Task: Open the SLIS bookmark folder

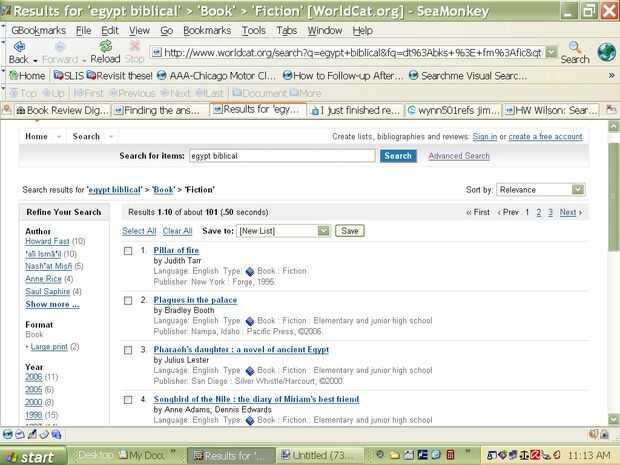Action: (69, 76)
